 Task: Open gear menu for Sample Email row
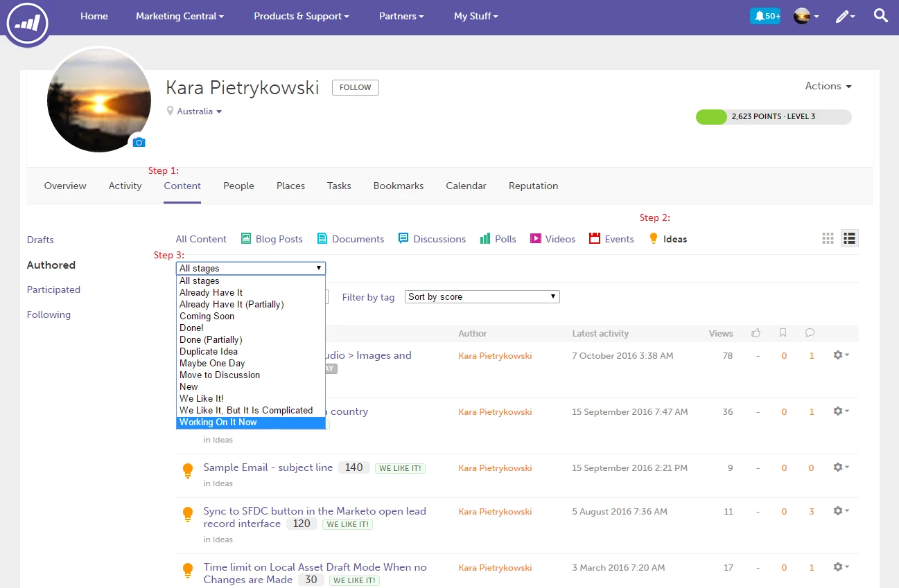(841, 467)
